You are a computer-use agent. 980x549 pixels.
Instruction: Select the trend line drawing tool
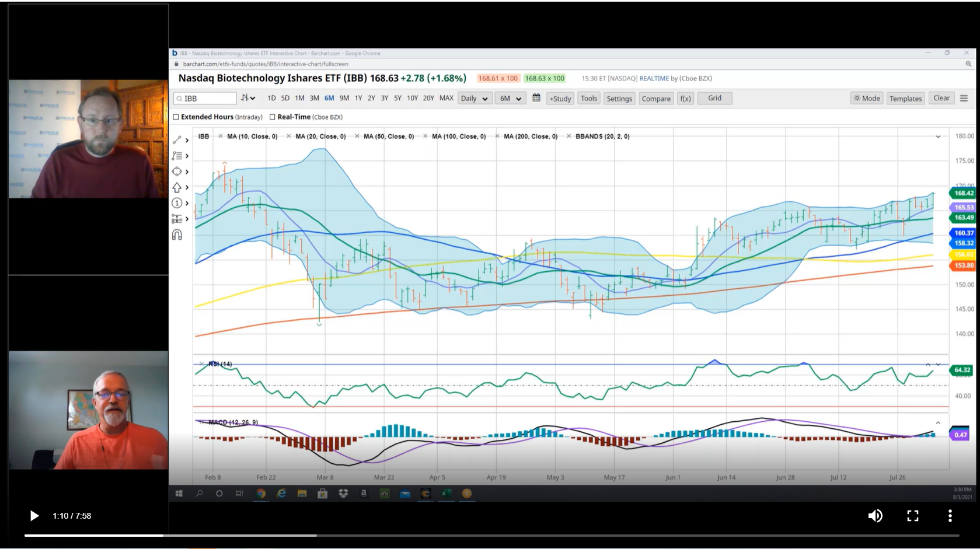coord(177,140)
